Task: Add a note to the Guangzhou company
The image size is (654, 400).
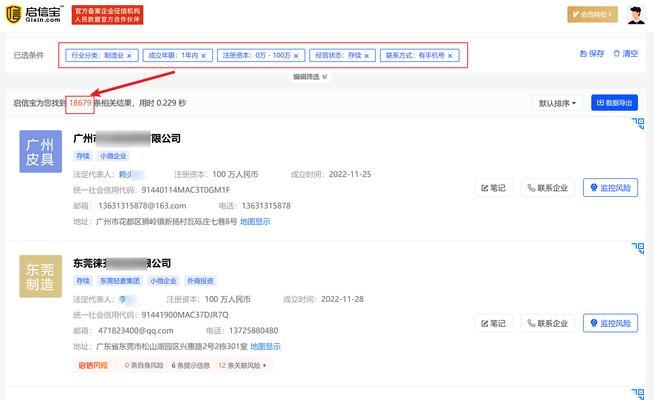Action: pos(494,188)
